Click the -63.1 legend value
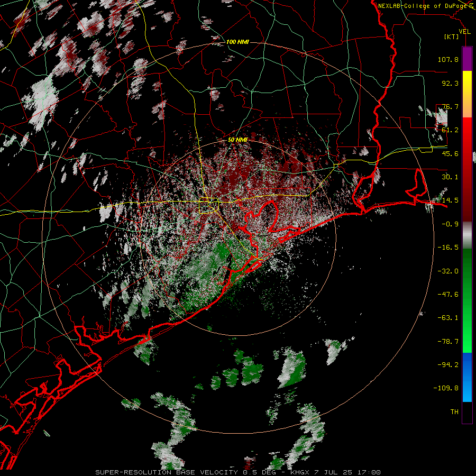476x476 pixels. [448, 318]
